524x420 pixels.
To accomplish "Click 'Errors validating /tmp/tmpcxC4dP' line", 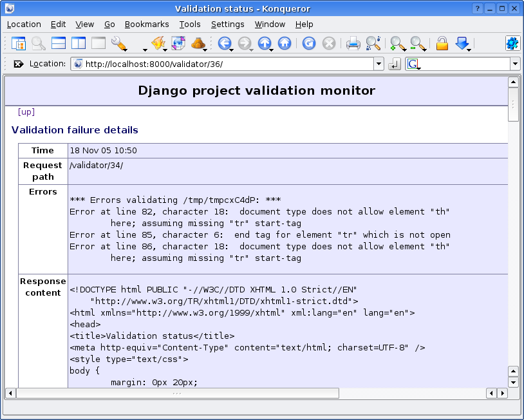I will coord(175,200).
